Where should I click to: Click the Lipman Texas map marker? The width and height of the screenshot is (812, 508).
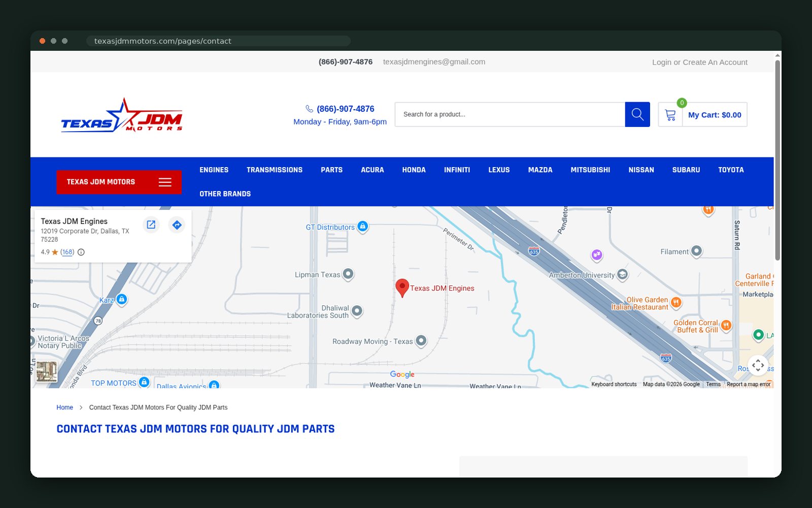click(x=348, y=274)
